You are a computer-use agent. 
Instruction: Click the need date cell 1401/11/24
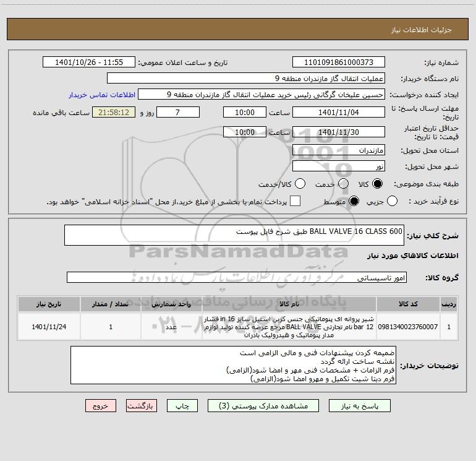click(49, 327)
